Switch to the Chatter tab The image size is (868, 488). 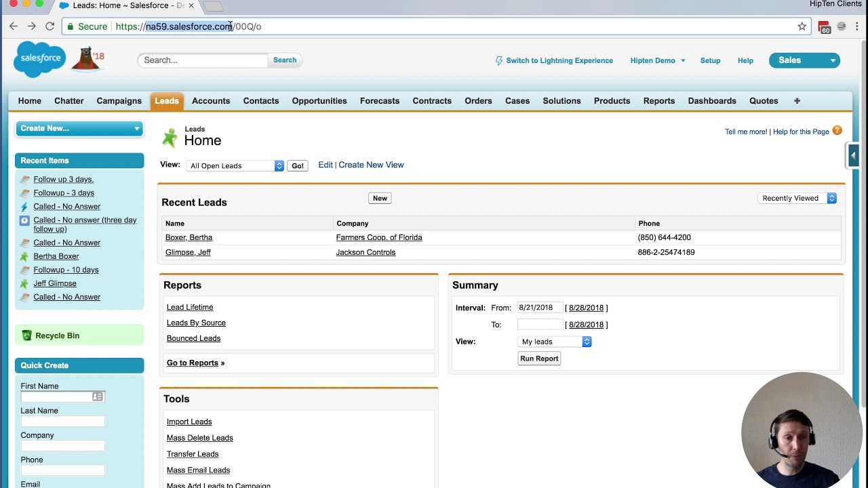[69, 101]
